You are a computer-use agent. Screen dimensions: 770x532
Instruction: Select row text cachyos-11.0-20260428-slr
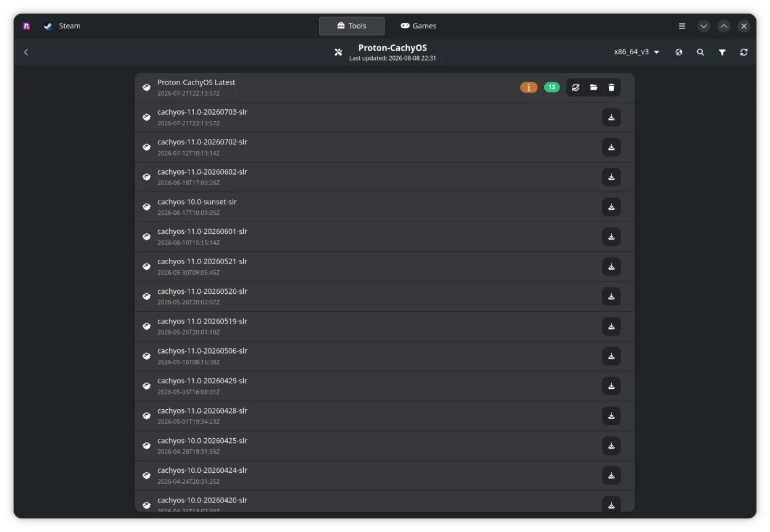(x=202, y=410)
